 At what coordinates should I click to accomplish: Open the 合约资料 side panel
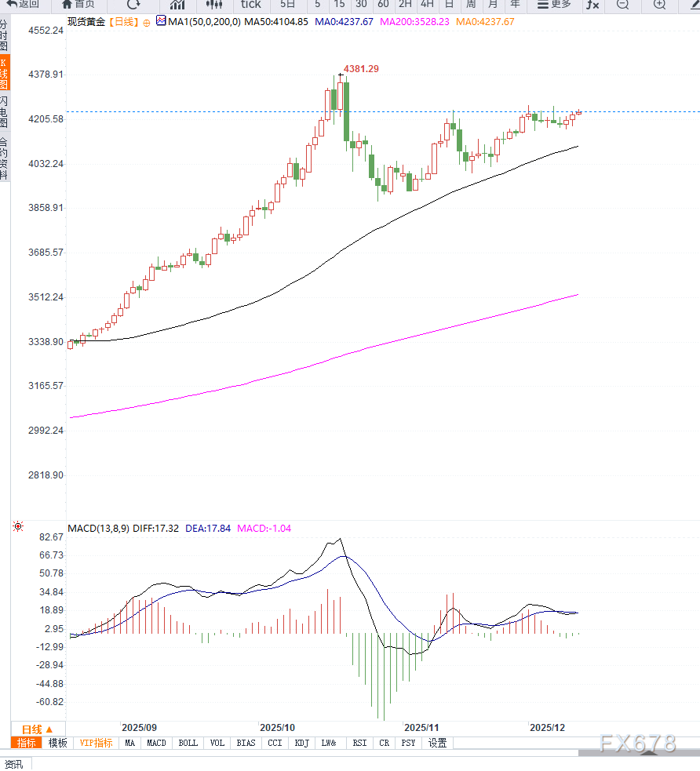click(5, 158)
